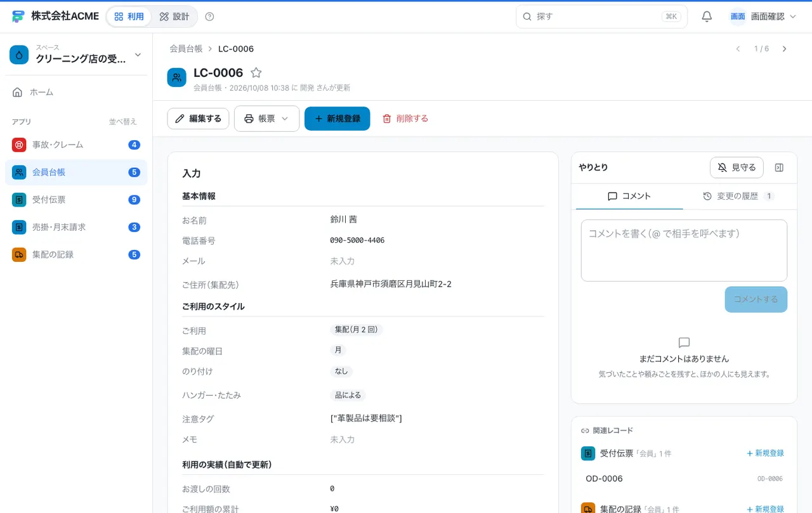The height and width of the screenshot is (513, 812).
Task: Click 編集する button
Action: click(198, 119)
